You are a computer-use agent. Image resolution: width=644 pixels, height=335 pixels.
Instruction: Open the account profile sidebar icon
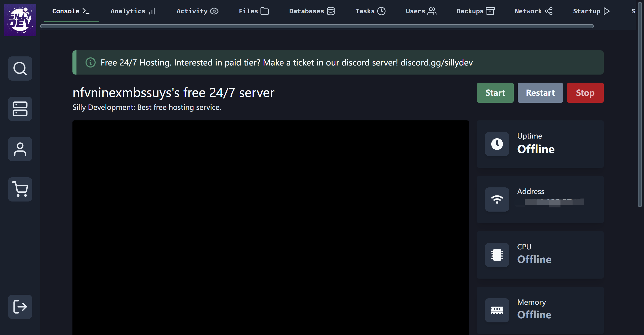coord(20,149)
